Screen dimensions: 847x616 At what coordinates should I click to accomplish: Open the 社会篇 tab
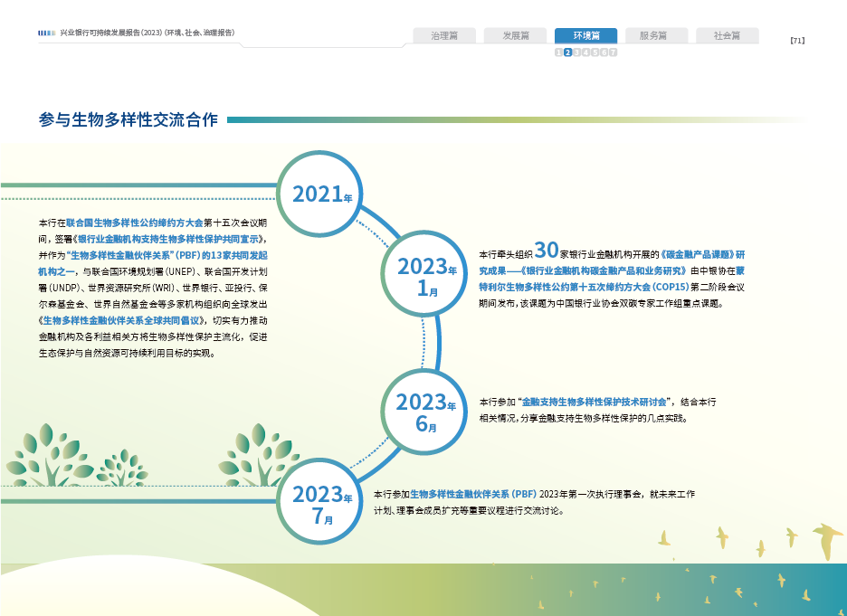click(x=727, y=36)
